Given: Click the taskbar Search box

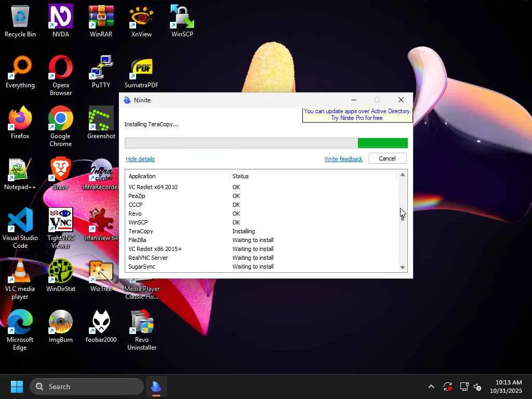Looking at the screenshot, I should click(x=87, y=387).
